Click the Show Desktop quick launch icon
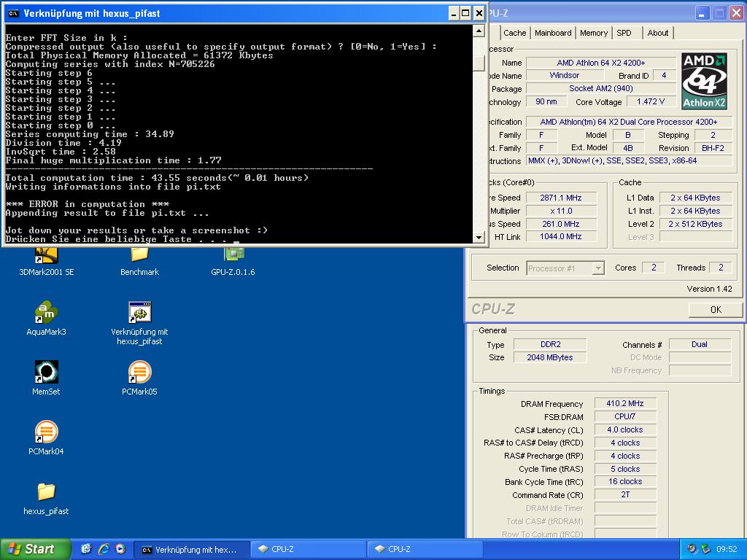This screenshot has width=747, height=560. click(x=86, y=549)
